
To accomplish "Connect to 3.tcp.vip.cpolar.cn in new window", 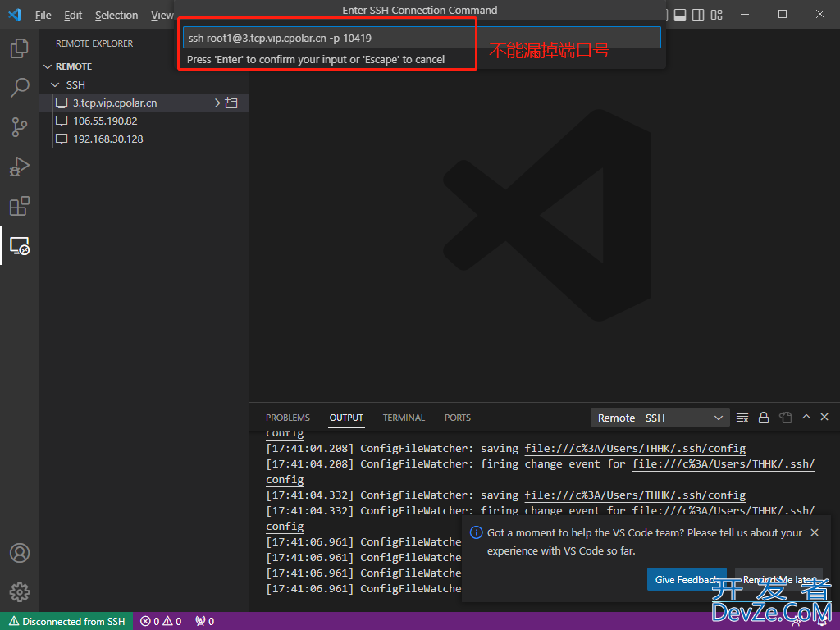I will tap(231, 103).
